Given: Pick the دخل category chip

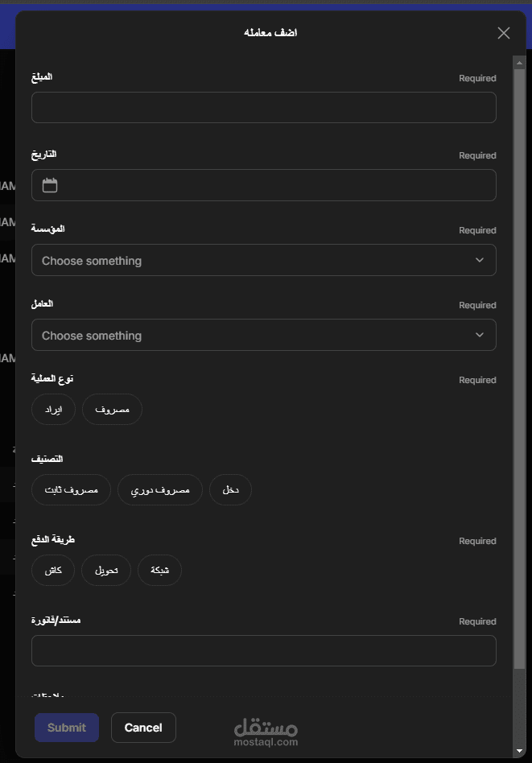Looking at the screenshot, I should click(x=230, y=490).
